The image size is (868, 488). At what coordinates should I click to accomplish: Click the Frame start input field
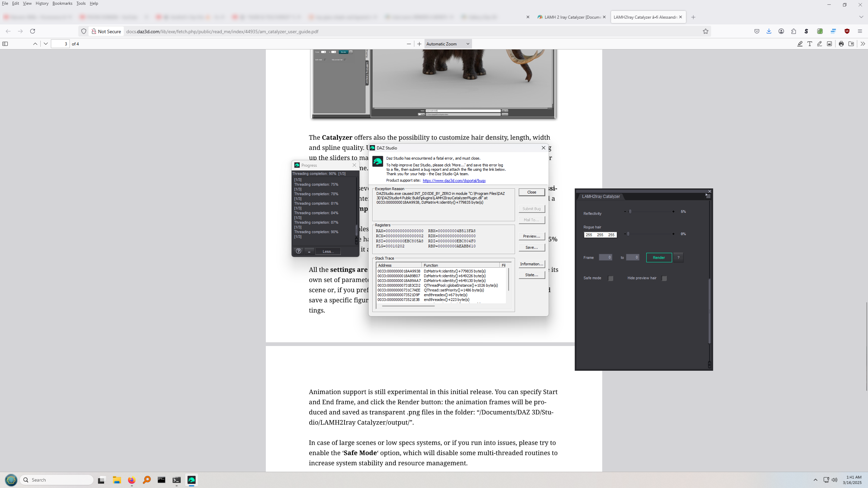(605, 257)
